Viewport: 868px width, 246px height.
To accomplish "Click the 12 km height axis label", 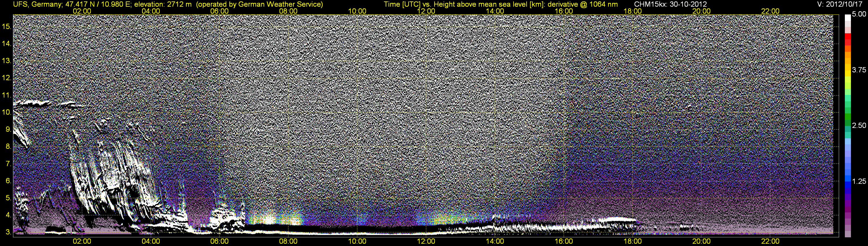I will point(6,78).
